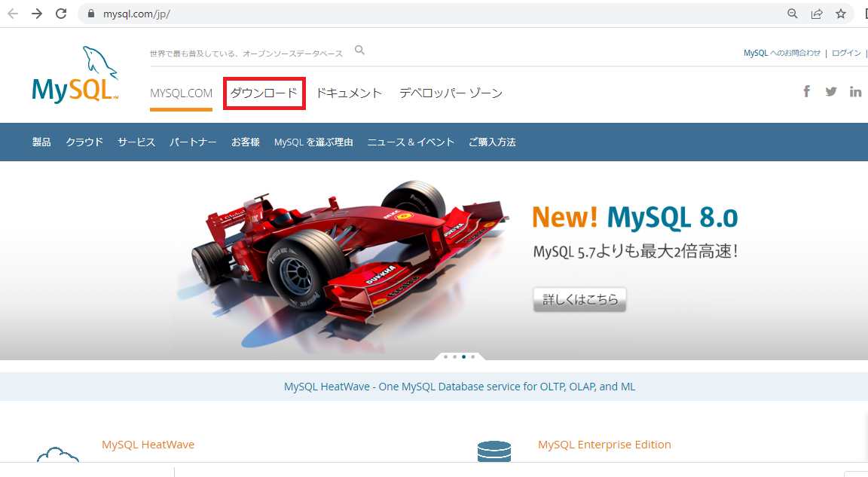Image resolution: width=868 pixels, height=477 pixels.
Task: Click the browser address bar URL
Action: point(136,14)
